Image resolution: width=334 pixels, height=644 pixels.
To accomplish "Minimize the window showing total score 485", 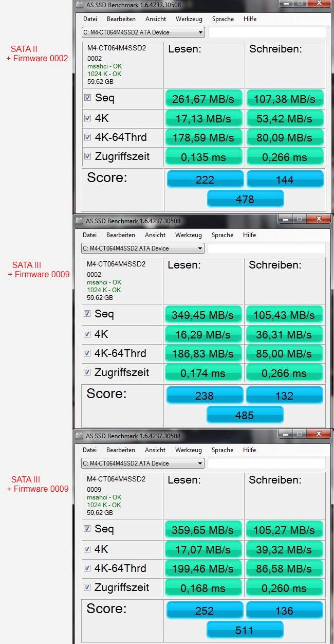I will [285, 219].
